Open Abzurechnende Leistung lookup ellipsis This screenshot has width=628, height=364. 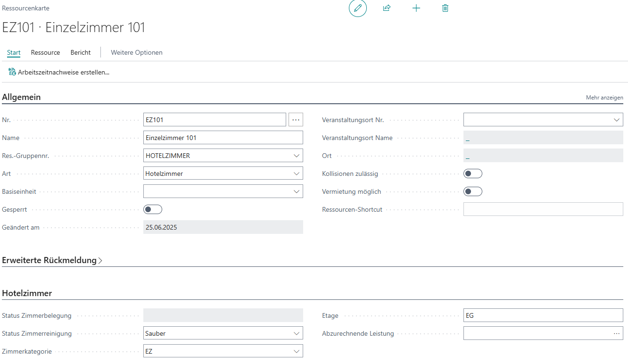pyautogui.click(x=616, y=333)
